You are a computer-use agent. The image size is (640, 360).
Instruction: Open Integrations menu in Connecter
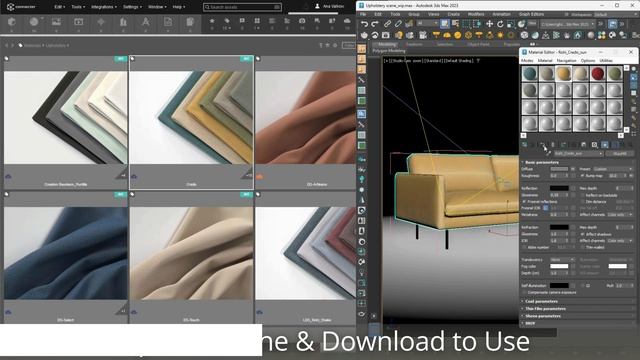(x=103, y=7)
